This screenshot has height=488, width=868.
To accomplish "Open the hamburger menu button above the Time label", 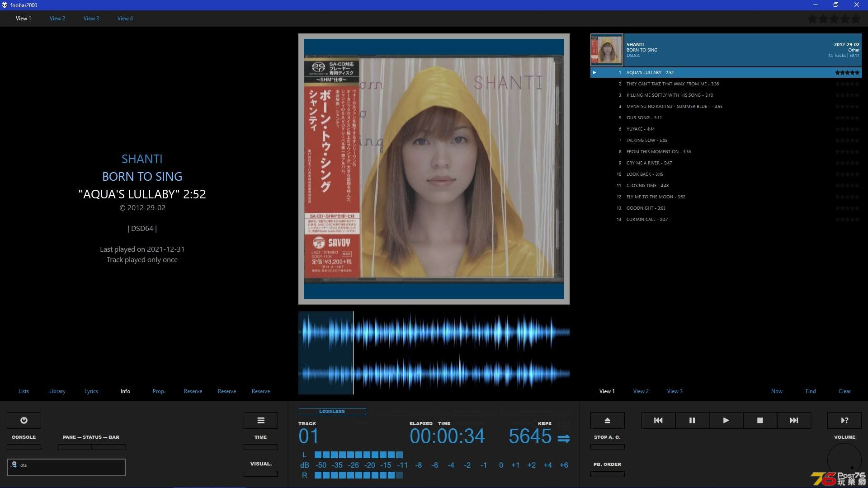I will point(261,420).
